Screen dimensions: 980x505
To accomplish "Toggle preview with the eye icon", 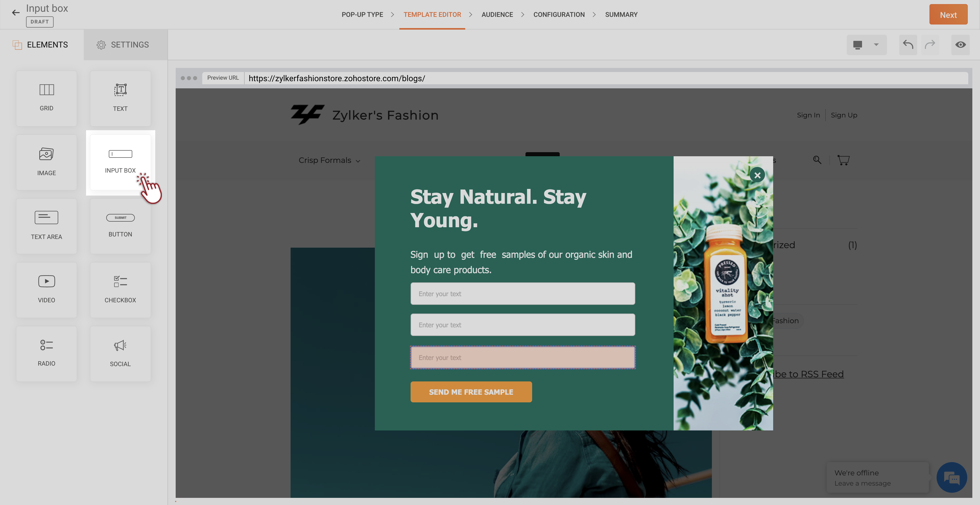I will coord(961,44).
